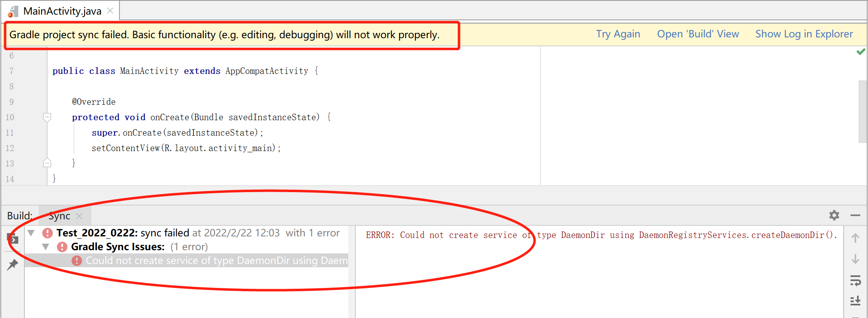Toggle scroll to end of output
This screenshot has height=318, width=868.
tap(855, 301)
